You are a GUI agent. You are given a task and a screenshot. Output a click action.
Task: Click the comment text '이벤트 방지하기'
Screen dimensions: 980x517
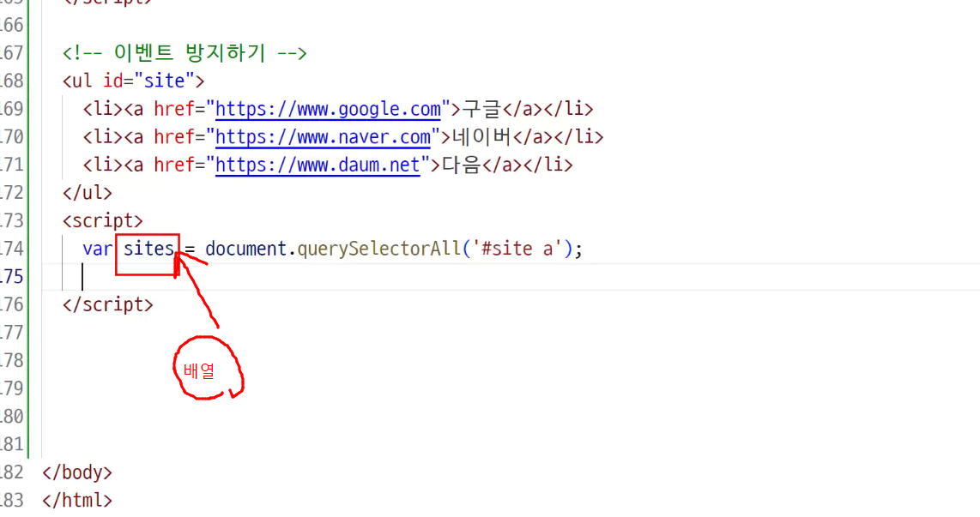pos(190,53)
